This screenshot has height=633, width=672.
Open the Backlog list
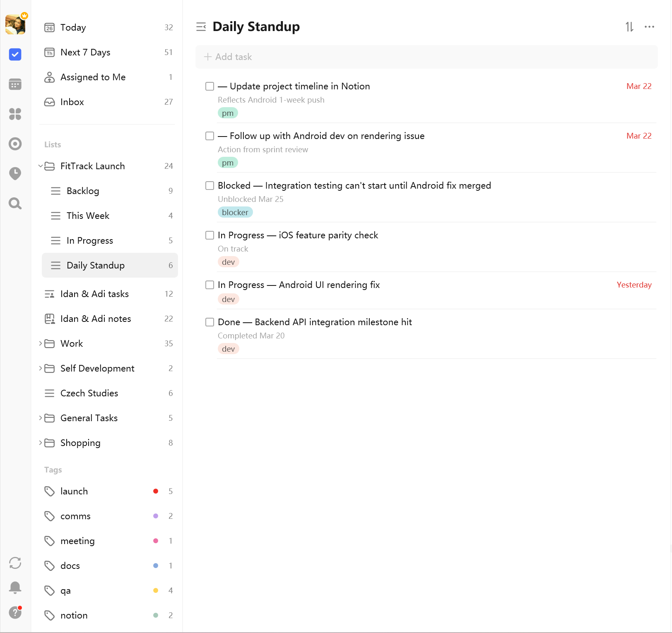coord(83,191)
